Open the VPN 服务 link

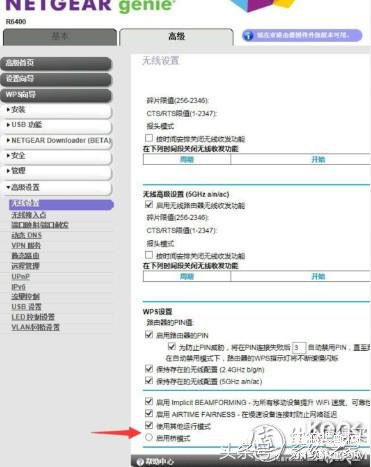click(x=26, y=246)
